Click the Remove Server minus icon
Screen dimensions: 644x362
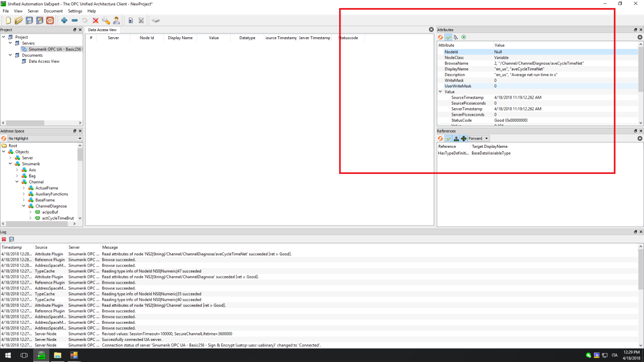pos(74,21)
